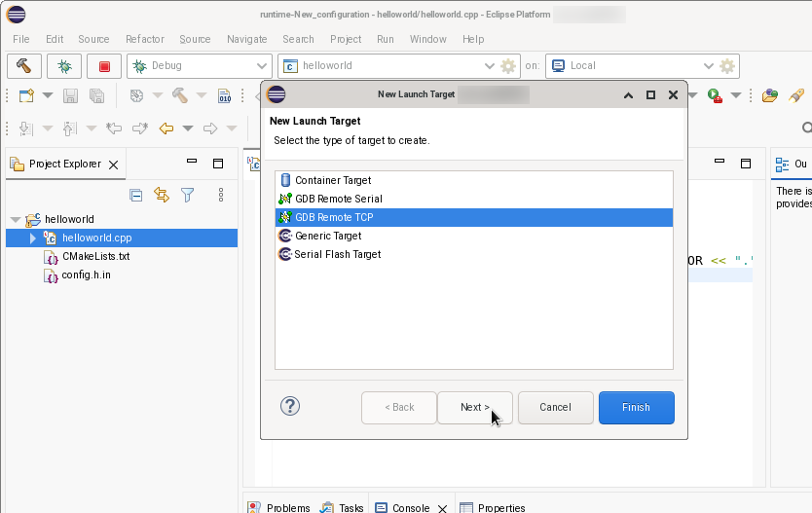This screenshot has width=812, height=513.
Task: Switch to the Problems tab
Action: click(279, 507)
